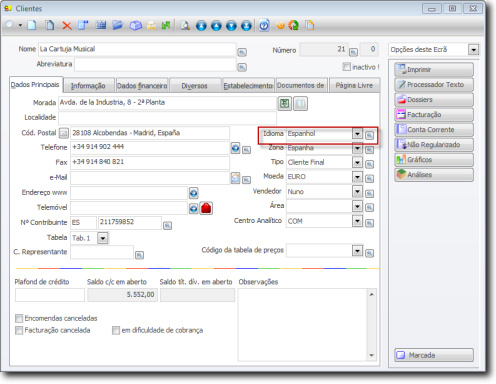Open the Facturação button
The image size is (496, 384).
(x=434, y=115)
